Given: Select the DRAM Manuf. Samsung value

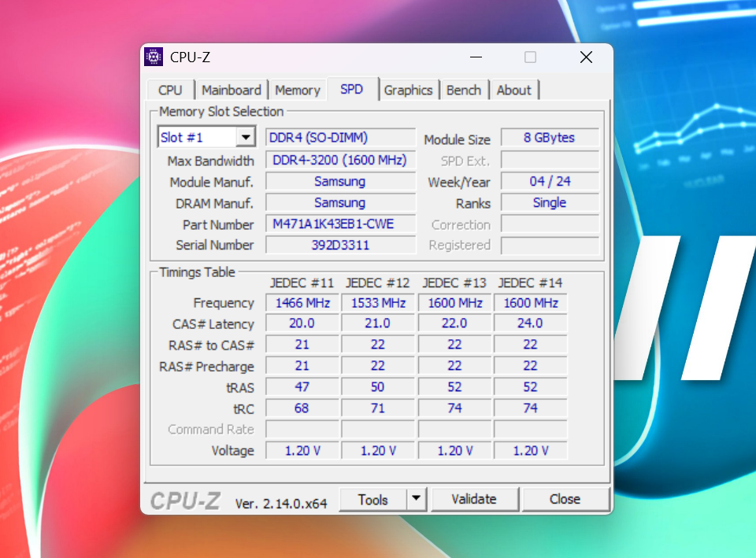Looking at the screenshot, I should click(x=340, y=202).
